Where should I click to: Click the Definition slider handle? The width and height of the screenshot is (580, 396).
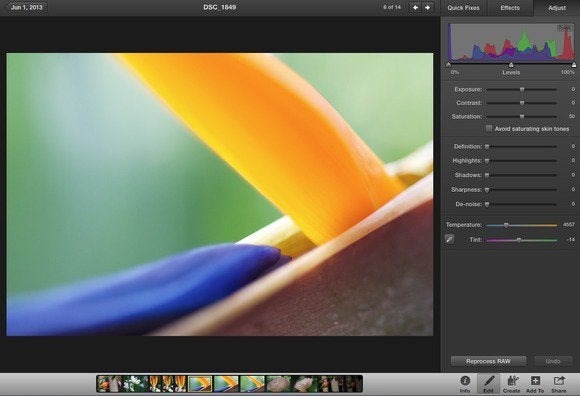tap(487, 147)
